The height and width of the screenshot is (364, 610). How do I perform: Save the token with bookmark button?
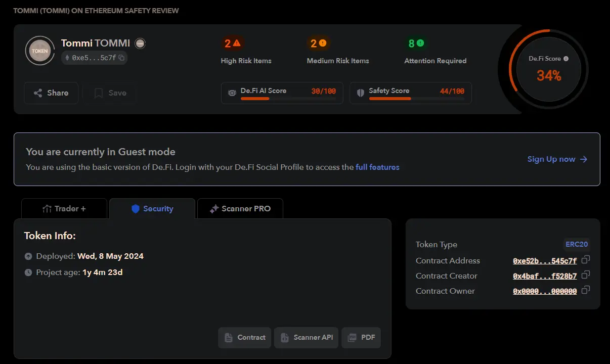click(110, 93)
